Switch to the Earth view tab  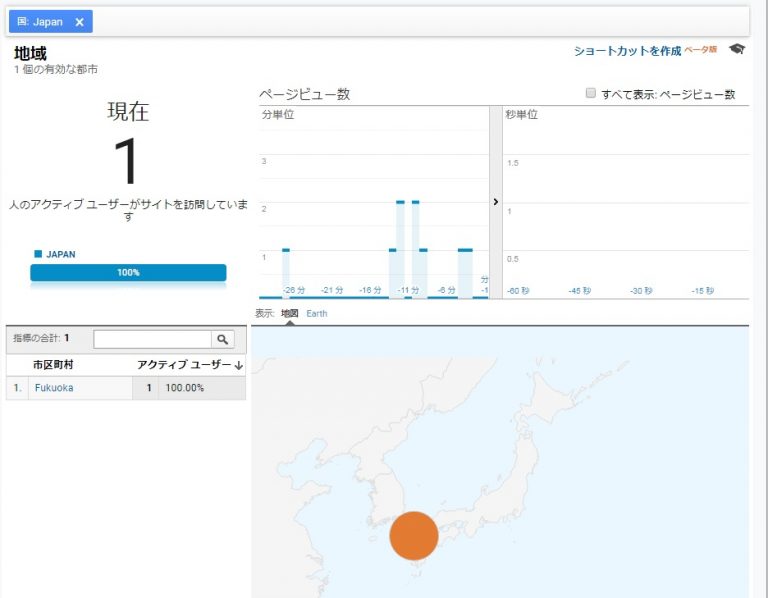pyautogui.click(x=316, y=313)
